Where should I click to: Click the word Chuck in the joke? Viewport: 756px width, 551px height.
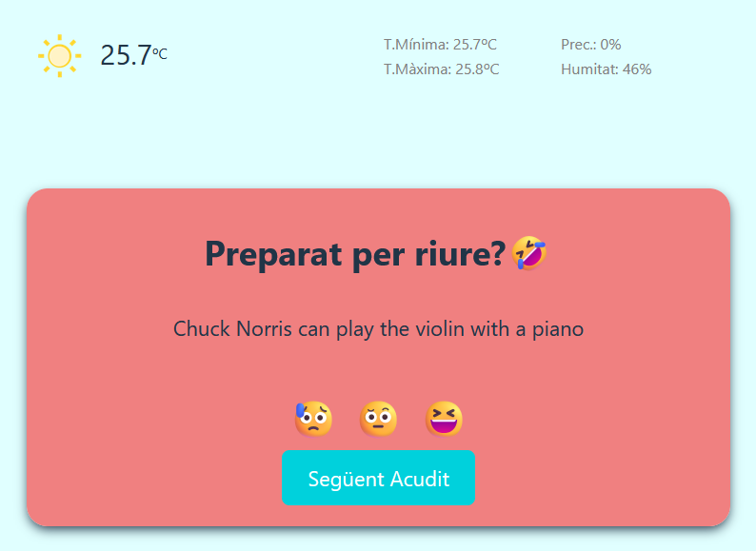point(202,328)
